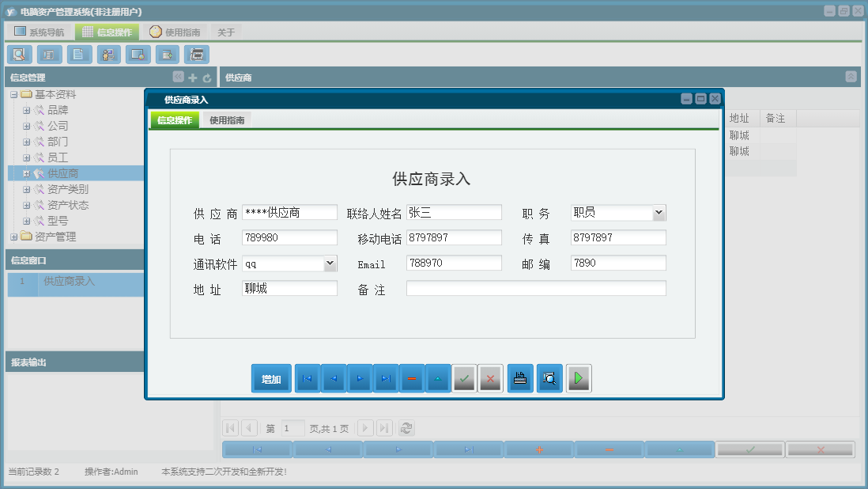The height and width of the screenshot is (489, 868).
Task: Open the 职务 dropdown
Action: click(659, 213)
